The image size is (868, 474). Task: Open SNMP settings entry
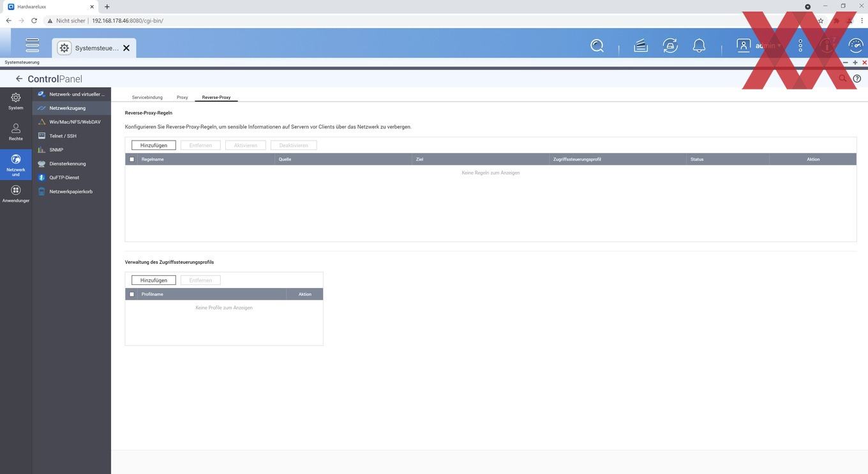[71, 150]
